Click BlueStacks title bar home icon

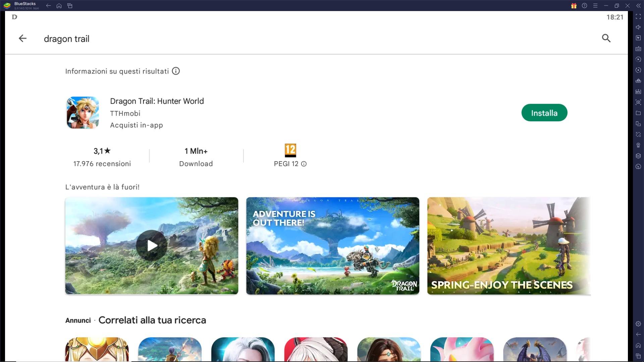coord(59,6)
